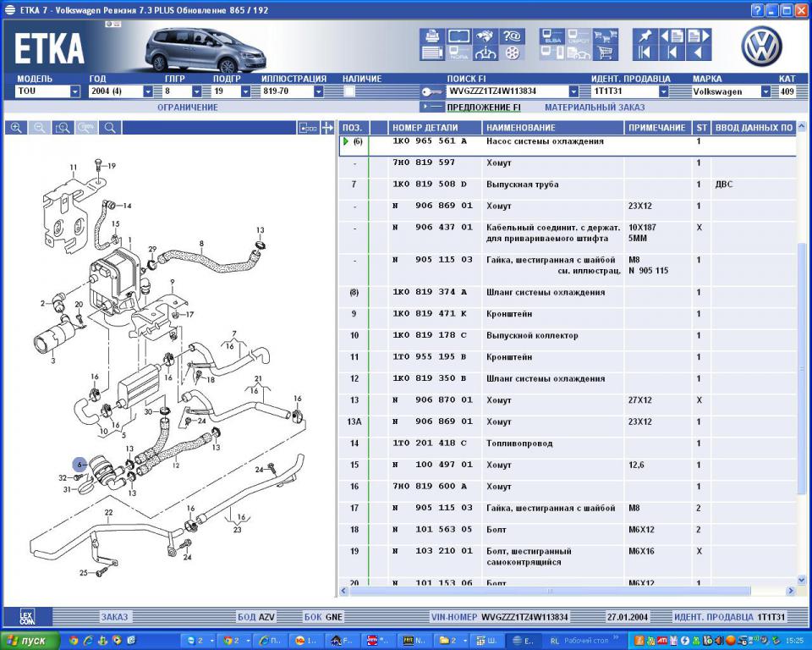812x650 pixels.
Task: Click the Номер детали column header
Action: tap(435, 128)
